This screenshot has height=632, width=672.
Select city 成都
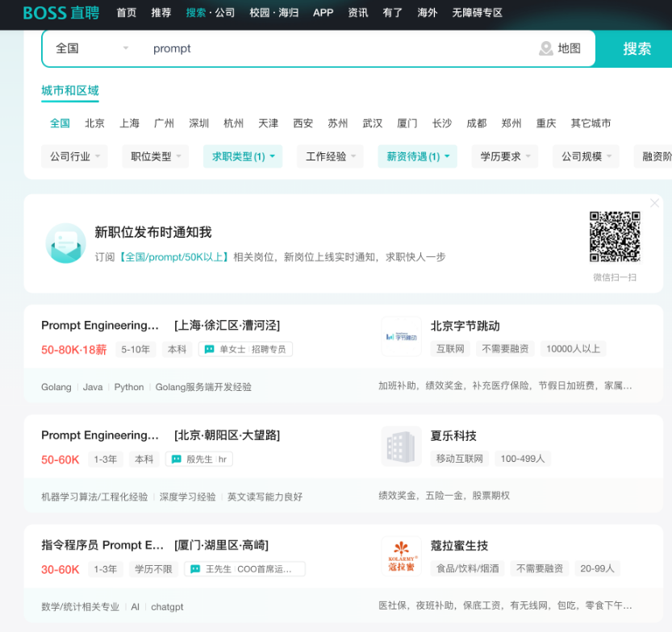tap(477, 123)
